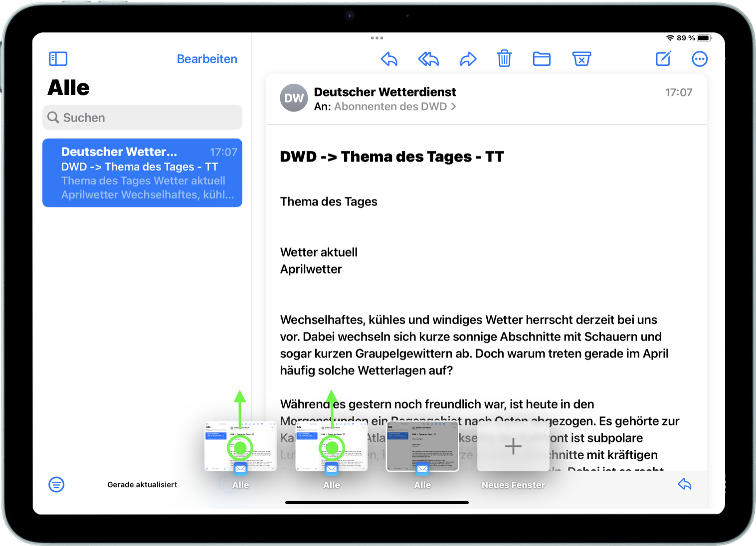The image size is (756, 546).
Task: Click the "Alle" mailbox title
Action: coord(68,88)
